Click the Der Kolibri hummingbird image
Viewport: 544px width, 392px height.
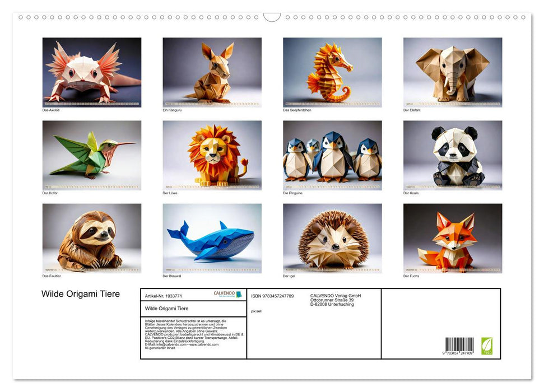click(91, 156)
